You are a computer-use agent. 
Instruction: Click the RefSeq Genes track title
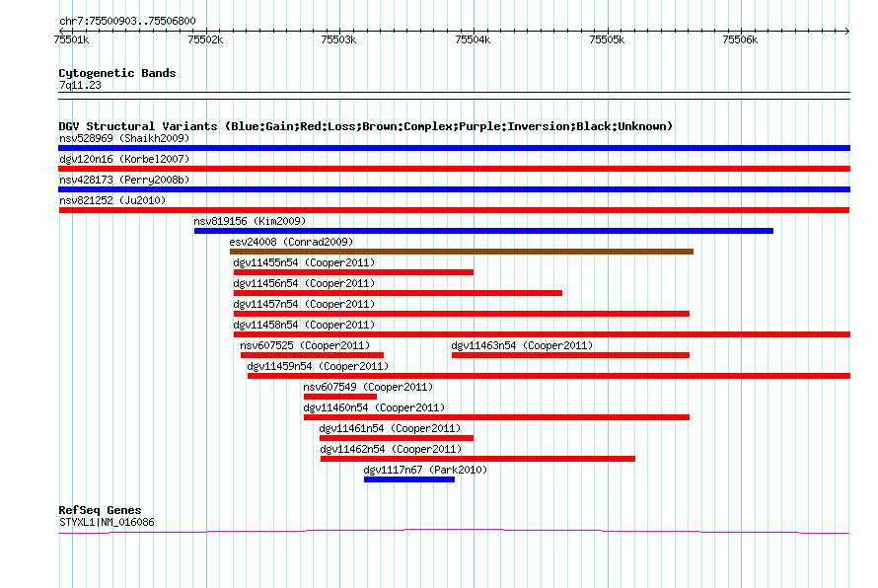coord(100,510)
